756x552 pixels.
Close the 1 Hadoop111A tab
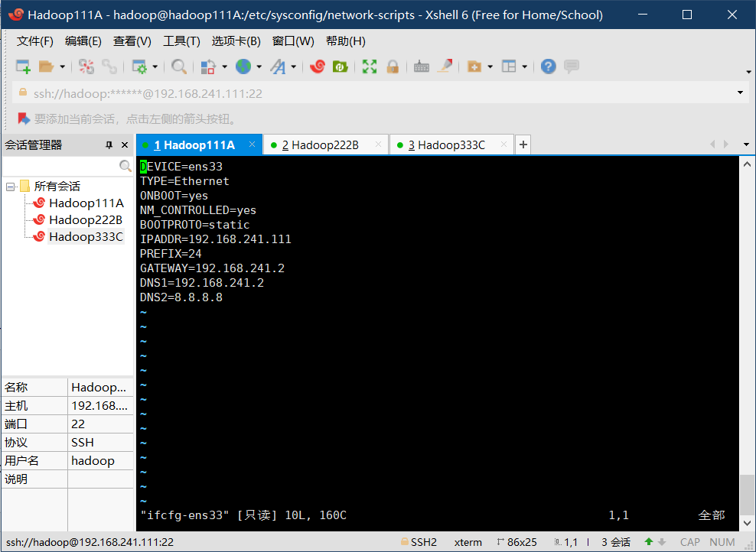coord(252,144)
